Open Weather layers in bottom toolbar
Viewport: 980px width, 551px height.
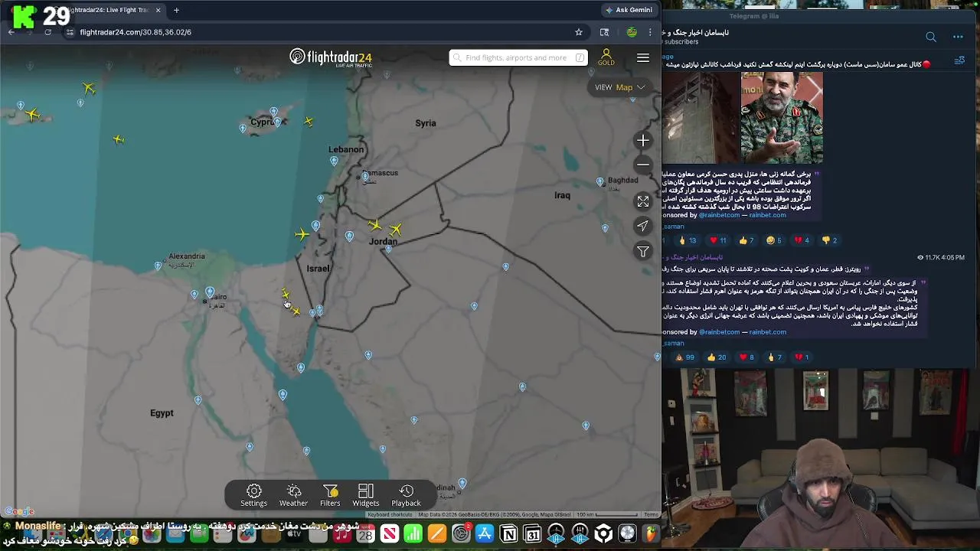point(293,495)
